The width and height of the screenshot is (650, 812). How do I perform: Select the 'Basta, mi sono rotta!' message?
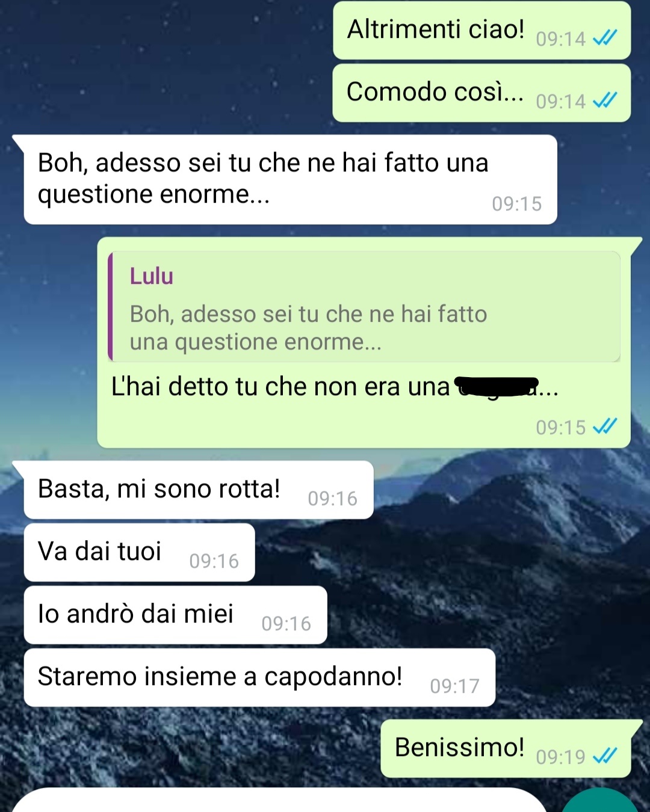pos(198,490)
